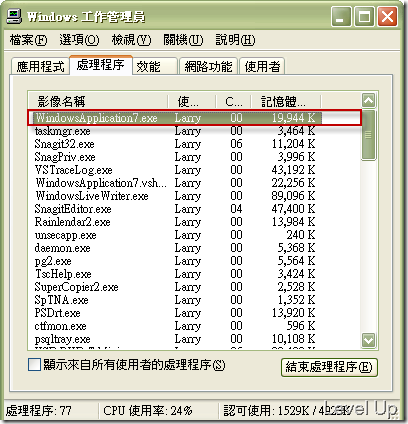Select the SpTNA.exe process
Viewport: 408px width, 424px height.
click(x=61, y=300)
